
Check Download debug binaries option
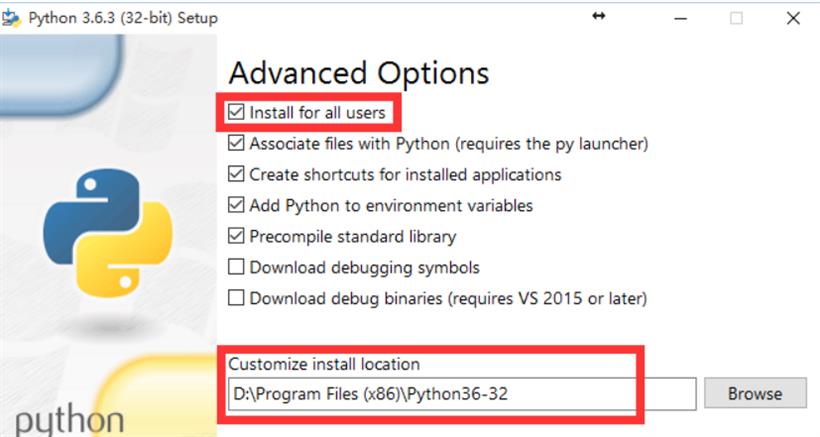coord(236,298)
